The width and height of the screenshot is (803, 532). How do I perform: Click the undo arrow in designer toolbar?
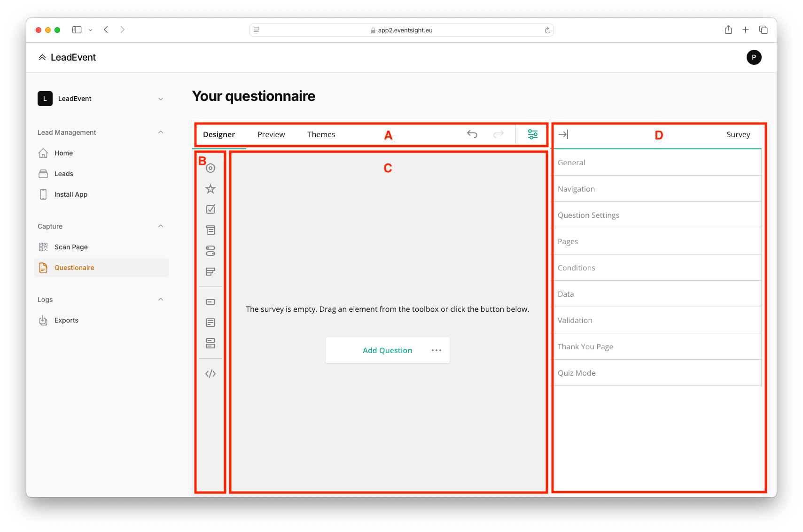pos(472,134)
